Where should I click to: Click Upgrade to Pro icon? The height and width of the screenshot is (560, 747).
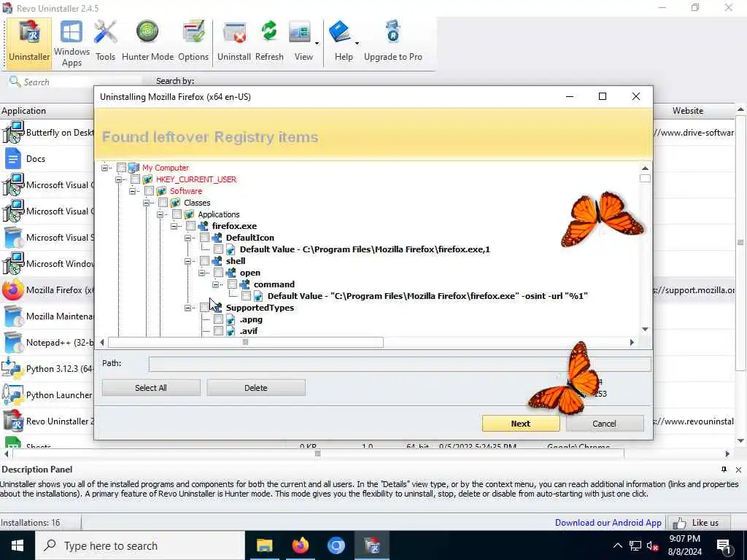pos(393,42)
